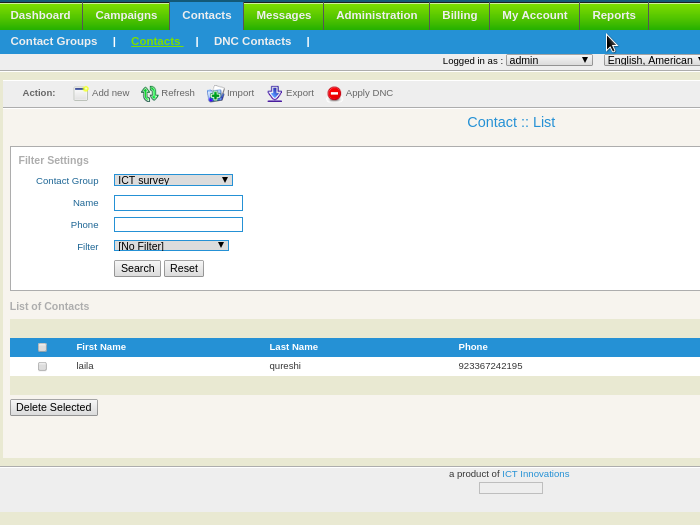Click the Add new contact icon
Viewport: 700px width, 525px height.
click(81, 93)
